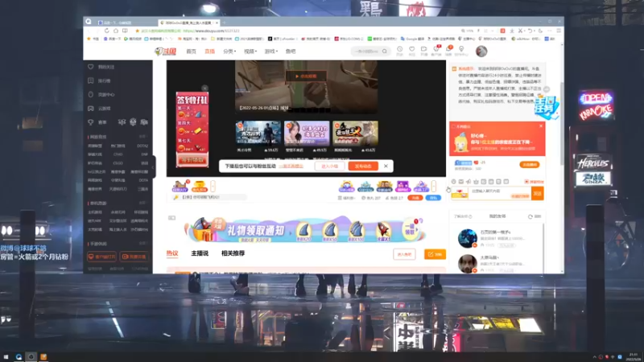Open 我的关注 heart icon in sidebar
Image resolution: width=644 pixels, height=362 pixels.
[91, 67]
